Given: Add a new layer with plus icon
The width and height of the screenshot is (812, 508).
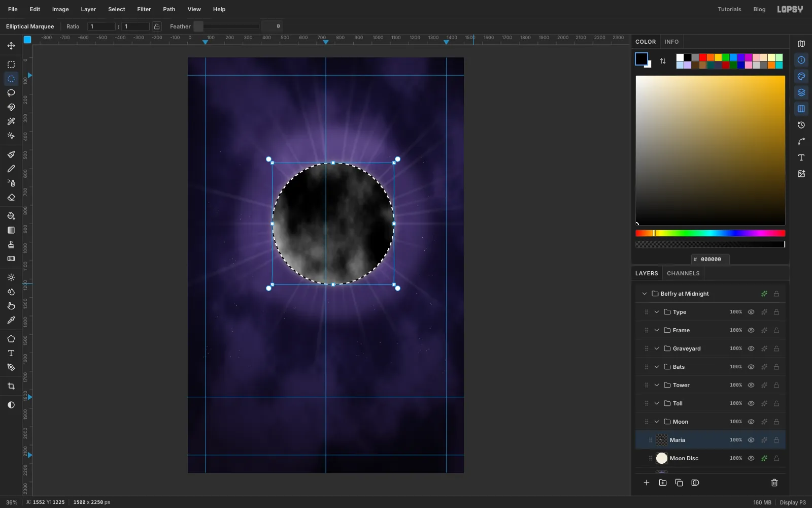Looking at the screenshot, I should (x=647, y=483).
